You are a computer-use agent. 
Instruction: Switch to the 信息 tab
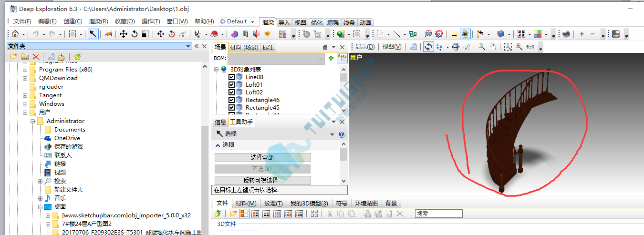[x=220, y=123]
